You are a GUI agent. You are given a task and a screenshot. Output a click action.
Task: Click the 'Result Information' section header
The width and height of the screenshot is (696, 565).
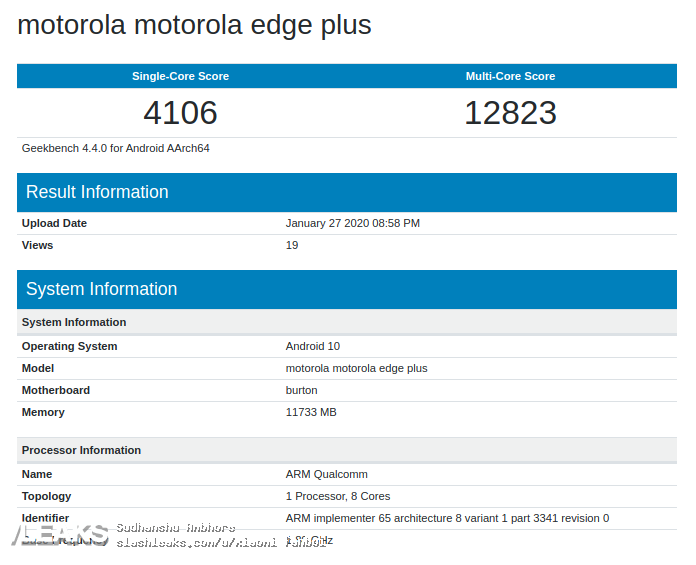pyautogui.click(x=347, y=192)
